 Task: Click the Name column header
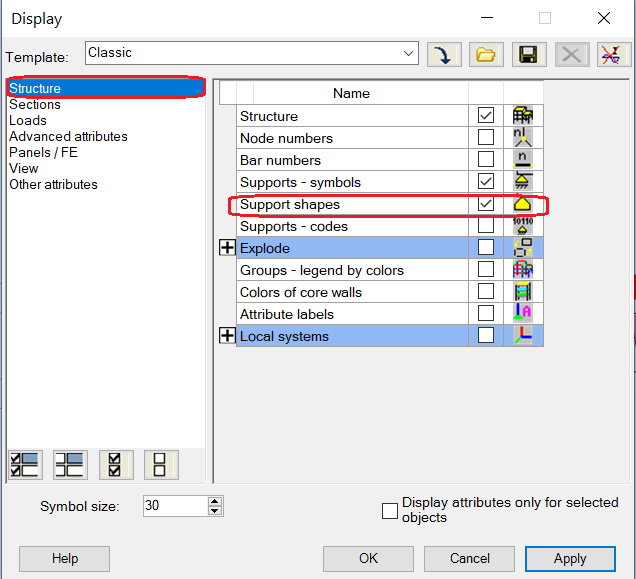352,93
